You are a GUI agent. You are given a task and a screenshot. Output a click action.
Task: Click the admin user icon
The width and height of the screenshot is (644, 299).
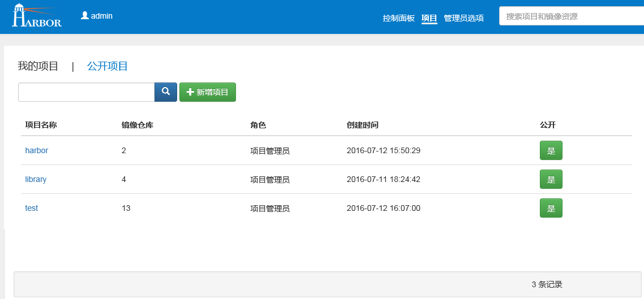[x=85, y=16]
